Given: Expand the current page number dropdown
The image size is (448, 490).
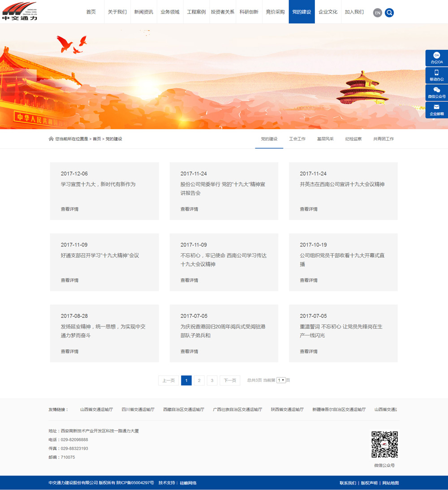Looking at the screenshot, I should coord(281,380).
